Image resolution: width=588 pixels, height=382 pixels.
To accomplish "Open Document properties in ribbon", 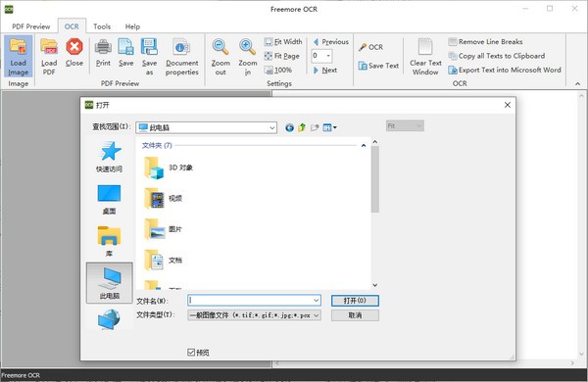I will click(182, 47).
